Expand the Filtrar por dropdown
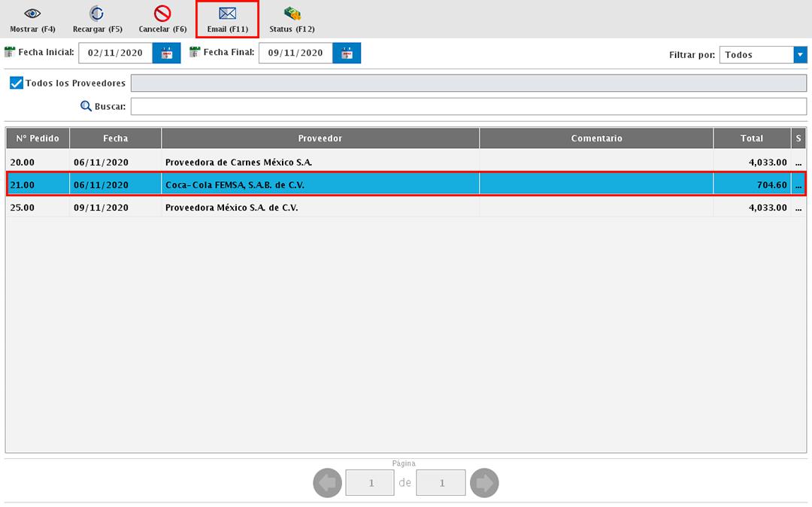The width and height of the screenshot is (812, 507). click(x=800, y=55)
